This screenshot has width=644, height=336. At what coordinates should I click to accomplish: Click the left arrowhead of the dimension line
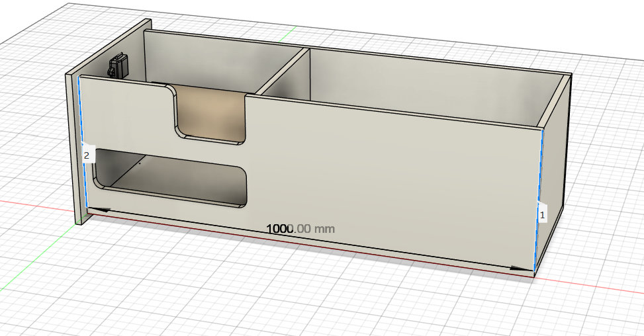pos(99,210)
